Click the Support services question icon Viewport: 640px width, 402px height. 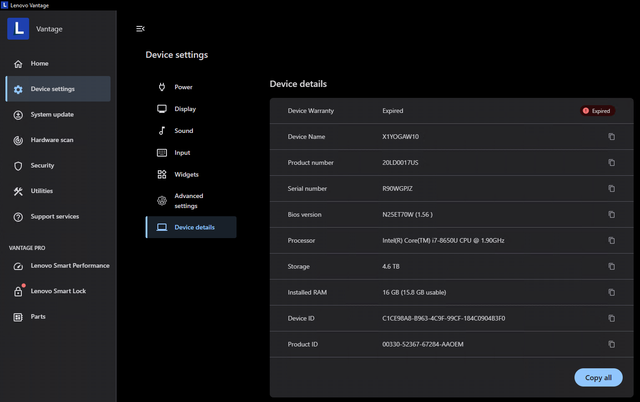click(x=18, y=217)
